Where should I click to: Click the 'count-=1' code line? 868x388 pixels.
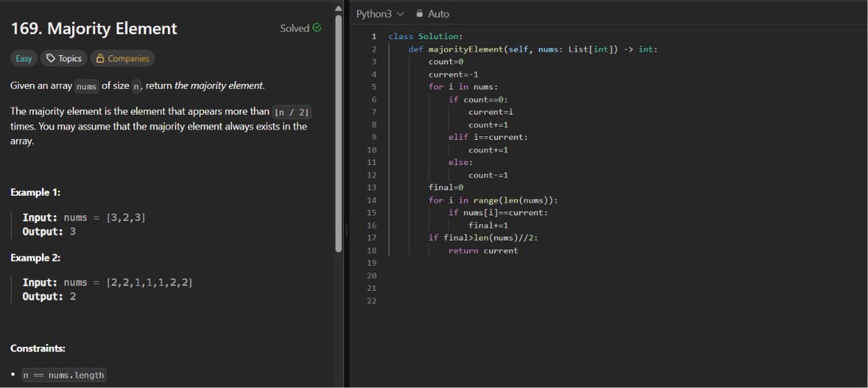[x=488, y=175]
